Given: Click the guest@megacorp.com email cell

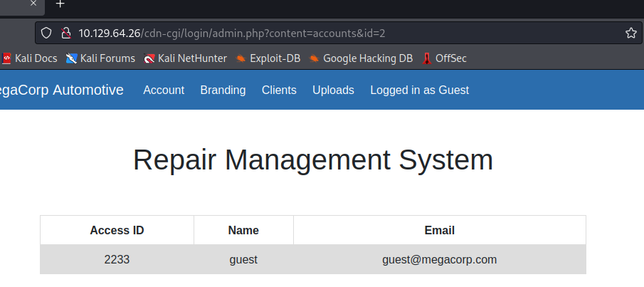Looking at the screenshot, I should pyautogui.click(x=440, y=259).
